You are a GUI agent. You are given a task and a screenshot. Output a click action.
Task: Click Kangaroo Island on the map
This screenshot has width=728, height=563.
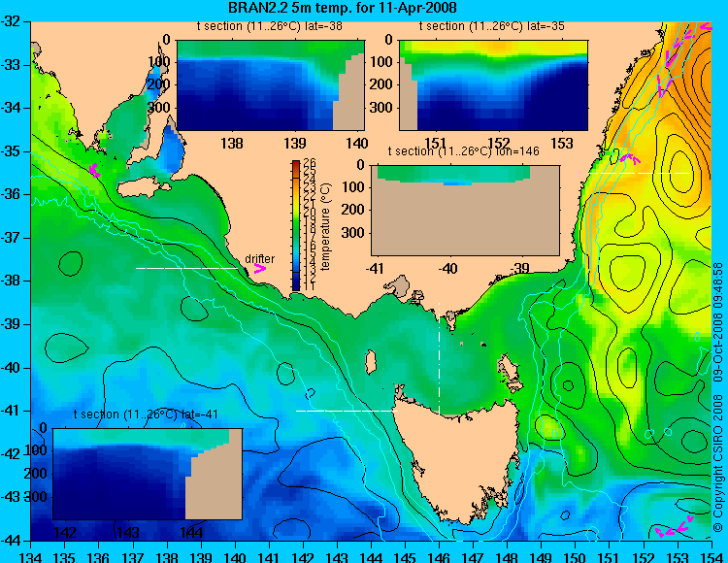(144, 187)
